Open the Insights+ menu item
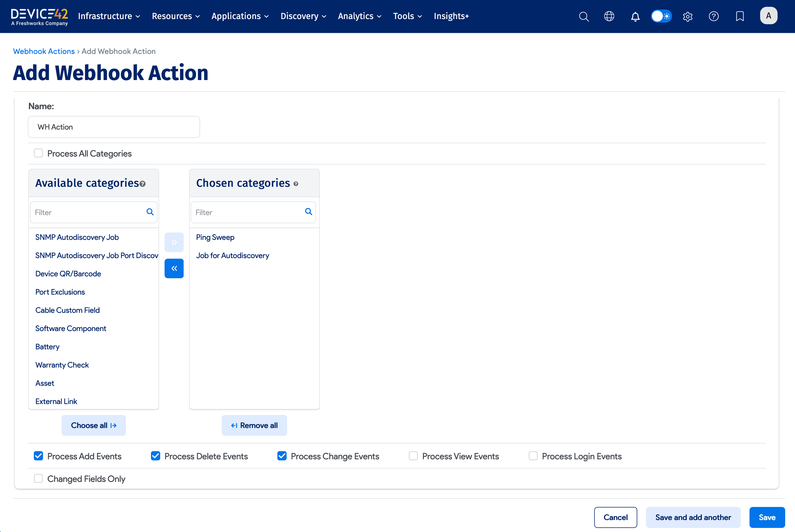The image size is (795, 532). [451, 16]
